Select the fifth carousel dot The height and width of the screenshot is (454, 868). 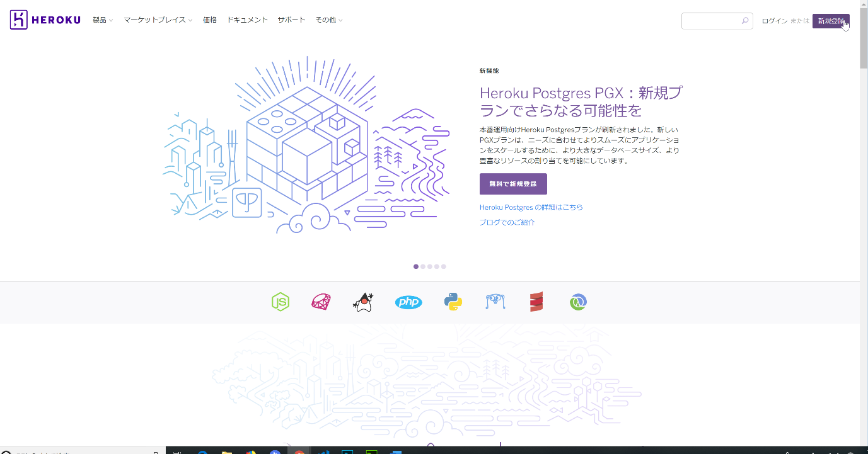click(444, 266)
